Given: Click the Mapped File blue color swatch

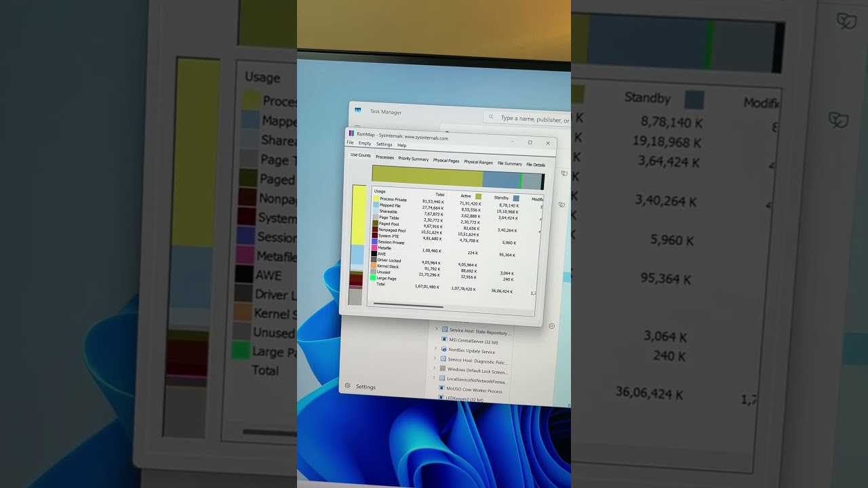Looking at the screenshot, I should tap(376, 204).
